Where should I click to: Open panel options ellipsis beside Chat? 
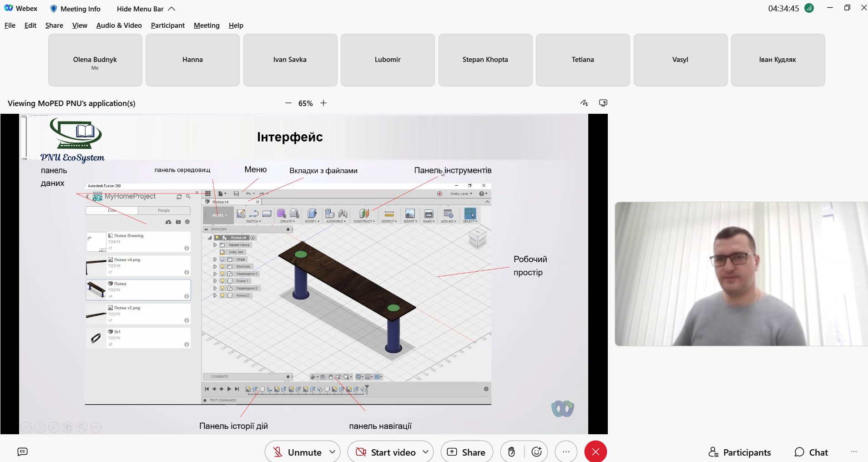click(x=854, y=452)
